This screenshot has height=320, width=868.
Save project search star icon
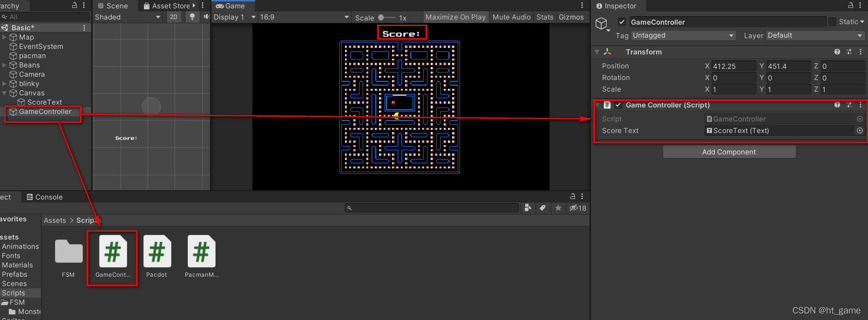pyautogui.click(x=558, y=208)
